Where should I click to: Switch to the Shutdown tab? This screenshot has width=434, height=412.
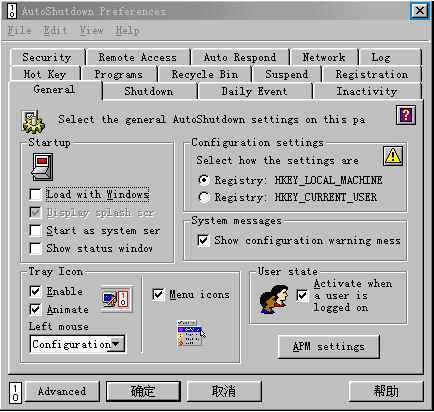pos(149,91)
